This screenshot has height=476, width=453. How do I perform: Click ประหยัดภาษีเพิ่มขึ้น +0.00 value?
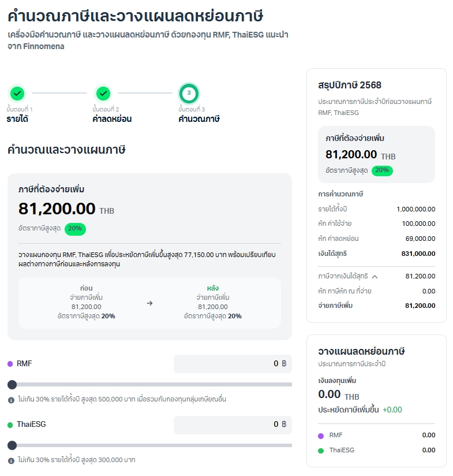click(392, 410)
